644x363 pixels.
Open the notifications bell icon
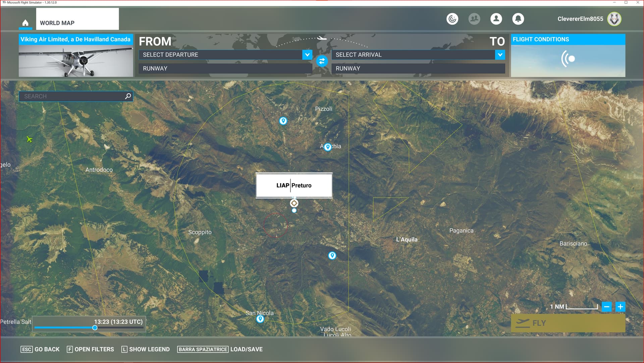click(x=518, y=19)
